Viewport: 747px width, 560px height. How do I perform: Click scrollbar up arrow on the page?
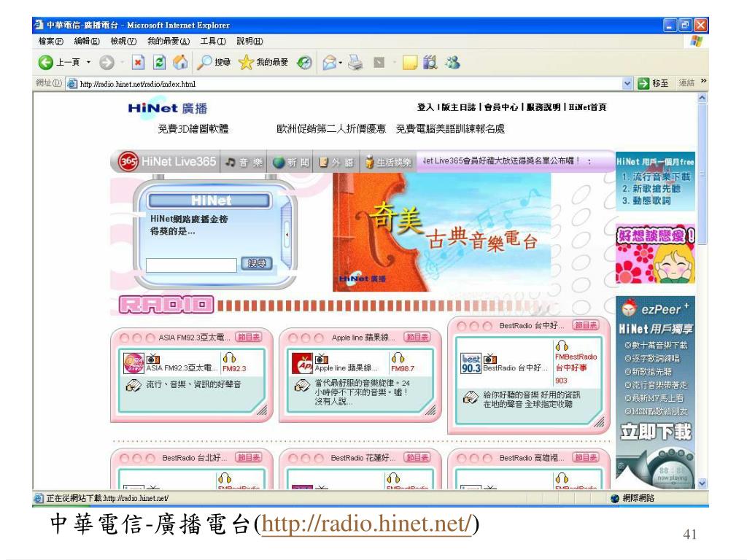(703, 98)
